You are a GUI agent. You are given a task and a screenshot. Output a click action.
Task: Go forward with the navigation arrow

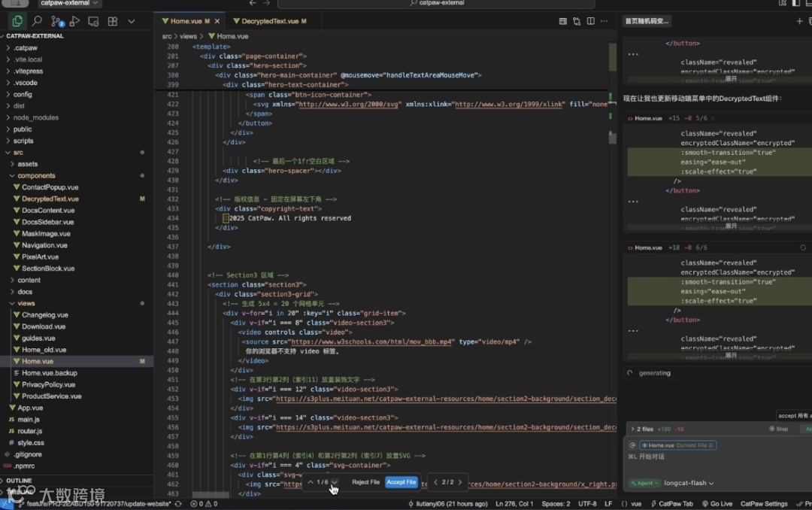click(x=266, y=3)
